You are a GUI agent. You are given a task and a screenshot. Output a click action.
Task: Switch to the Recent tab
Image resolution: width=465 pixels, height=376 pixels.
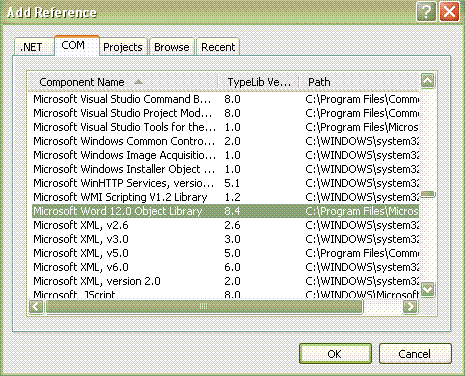point(218,47)
